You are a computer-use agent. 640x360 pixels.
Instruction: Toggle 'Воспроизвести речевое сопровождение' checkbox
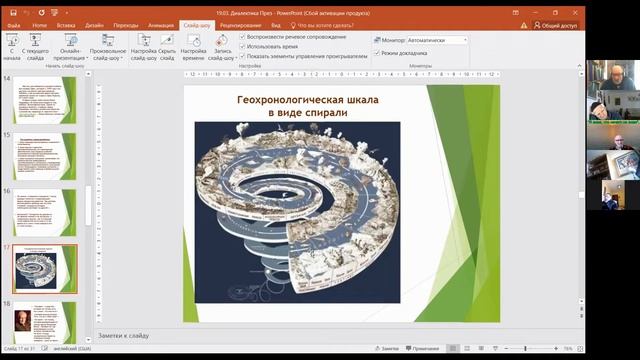click(242, 37)
